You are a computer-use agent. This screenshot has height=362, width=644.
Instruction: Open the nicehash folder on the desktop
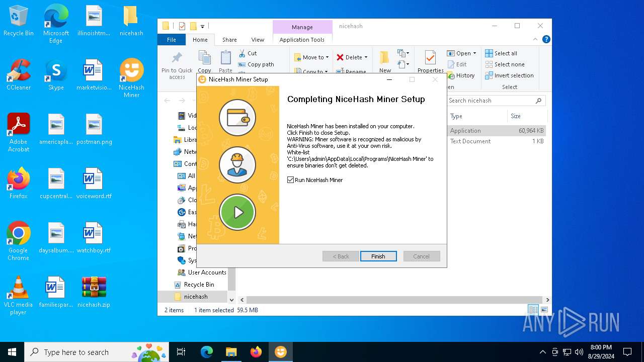click(x=131, y=21)
